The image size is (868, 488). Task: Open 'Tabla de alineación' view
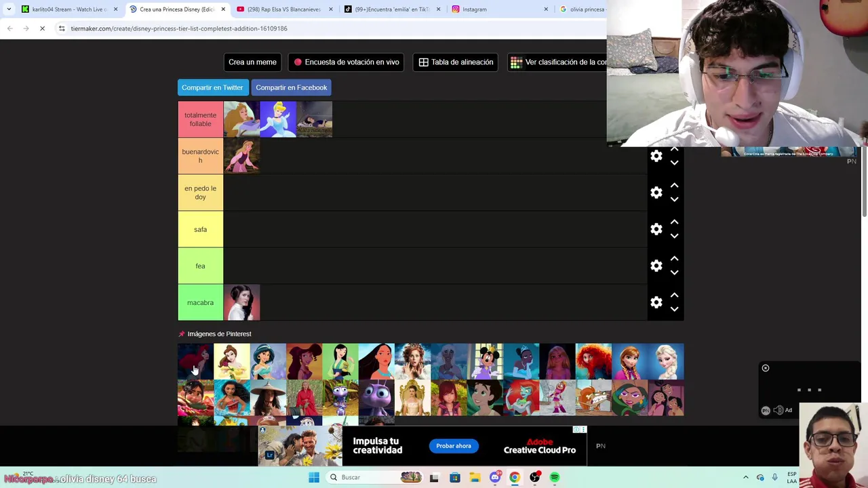point(456,62)
